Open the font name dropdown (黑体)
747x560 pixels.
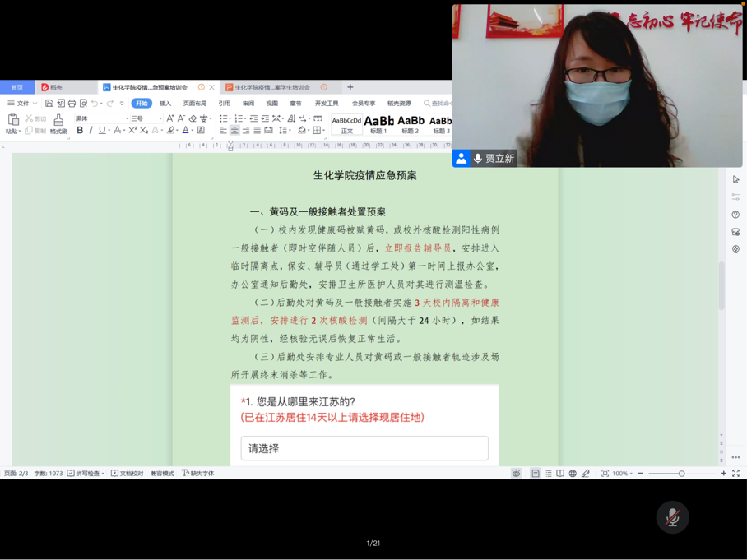pos(101,118)
